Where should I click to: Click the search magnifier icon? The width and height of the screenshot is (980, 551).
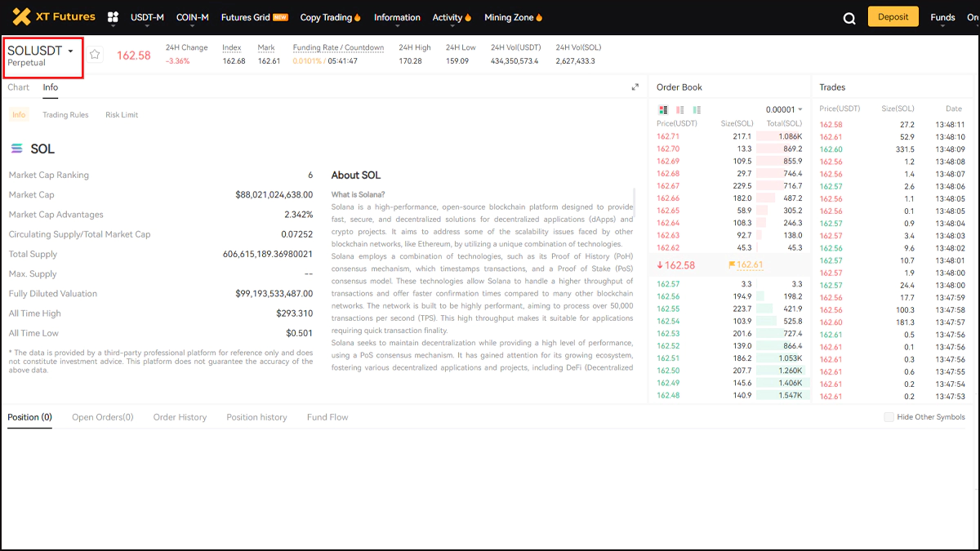pyautogui.click(x=849, y=18)
